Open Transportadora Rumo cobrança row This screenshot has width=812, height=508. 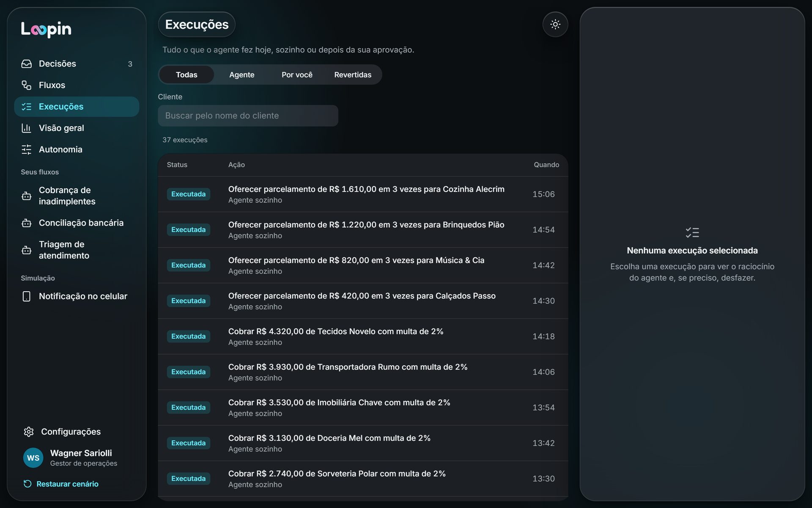[x=363, y=372]
